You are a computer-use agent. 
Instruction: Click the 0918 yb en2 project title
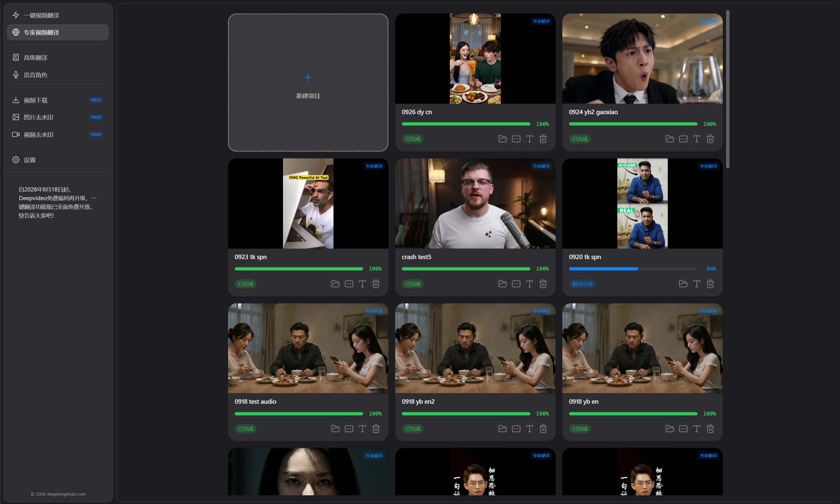[x=418, y=401]
